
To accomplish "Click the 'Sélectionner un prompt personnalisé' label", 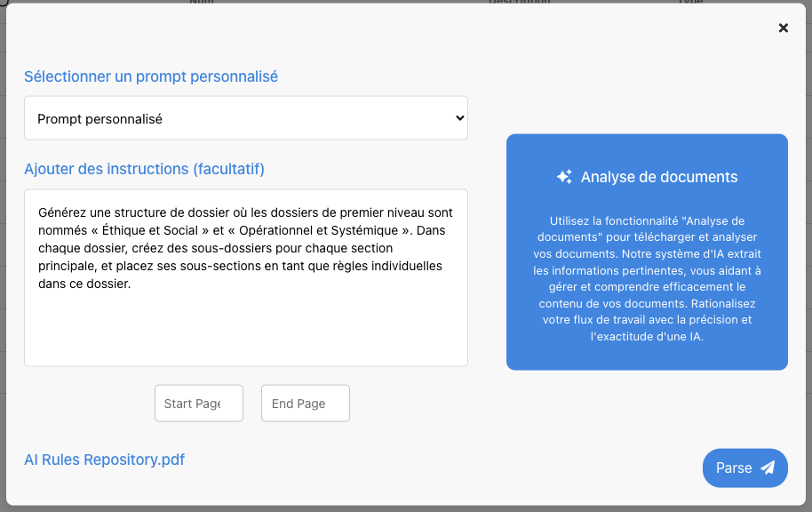I will tap(151, 76).
